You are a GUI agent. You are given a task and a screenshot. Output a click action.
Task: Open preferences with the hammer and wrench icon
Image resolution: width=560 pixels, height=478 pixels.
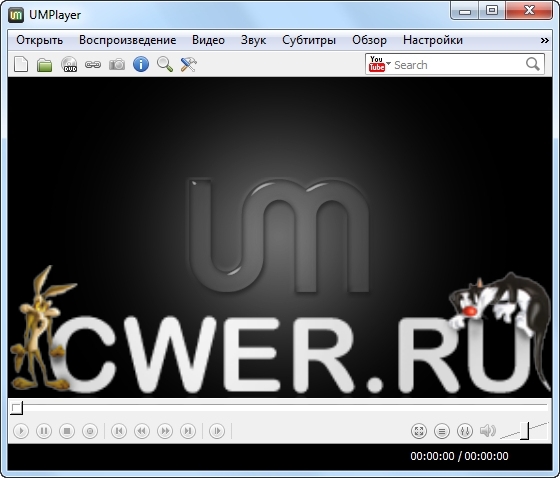coord(189,65)
